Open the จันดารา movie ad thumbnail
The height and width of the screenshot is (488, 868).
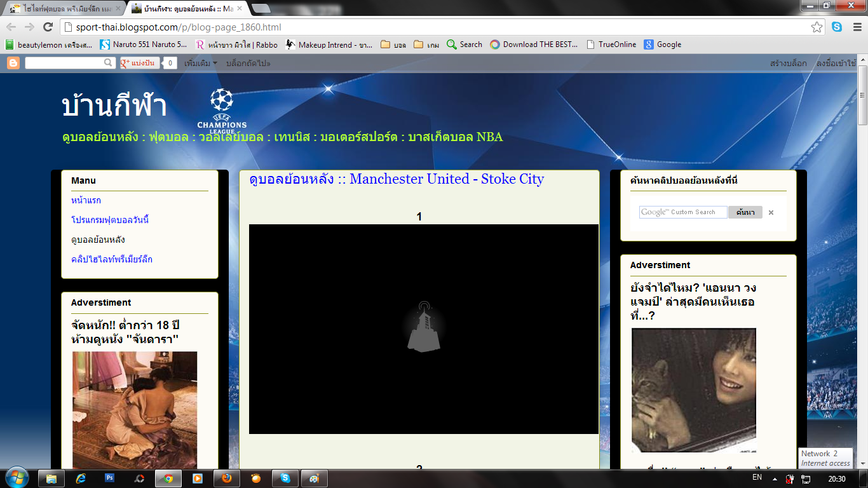[135, 410]
